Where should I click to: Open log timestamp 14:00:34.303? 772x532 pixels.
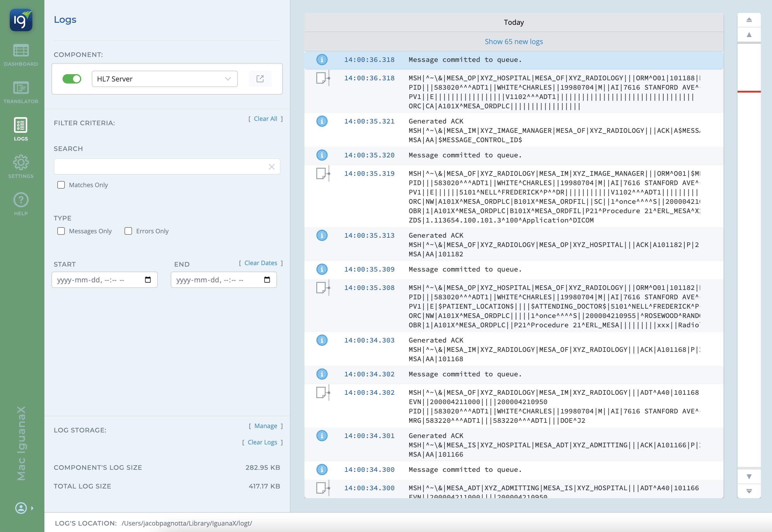pyautogui.click(x=369, y=340)
